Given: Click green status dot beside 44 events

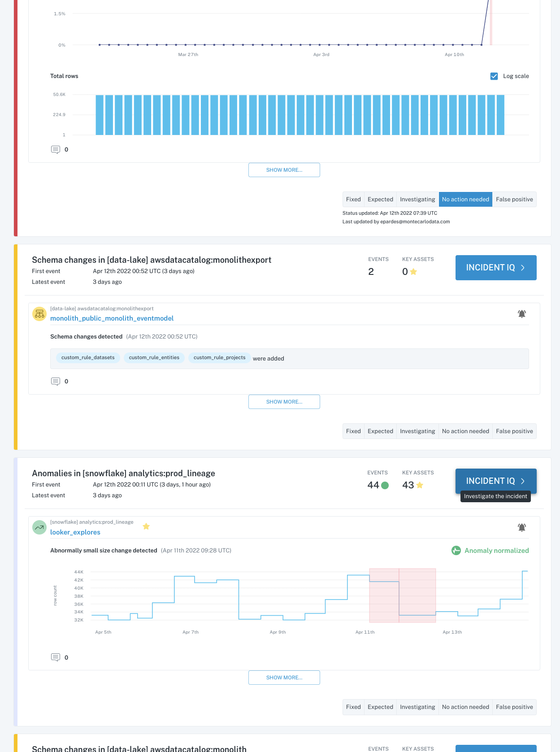Looking at the screenshot, I should (385, 485).
